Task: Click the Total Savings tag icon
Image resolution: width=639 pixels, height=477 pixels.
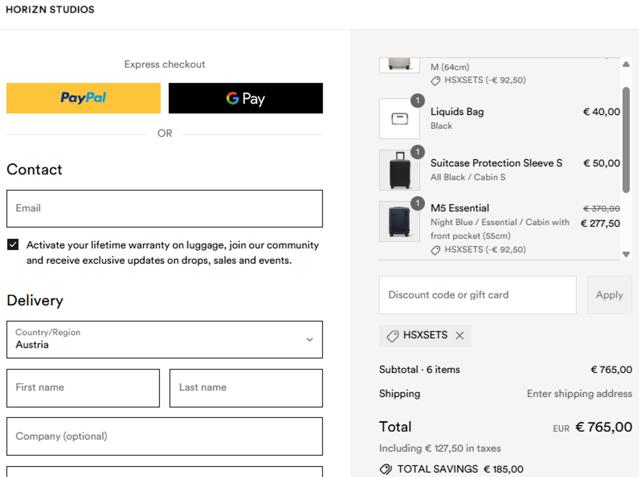Action: tap(386, 469)
